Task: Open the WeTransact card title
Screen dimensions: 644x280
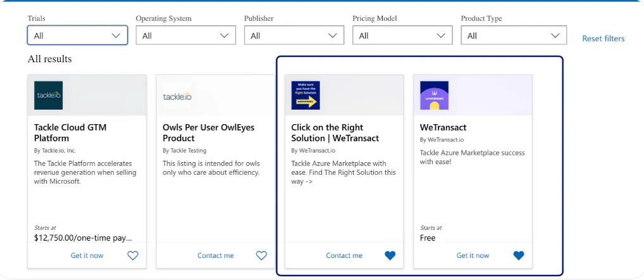Action: pos(443,127)
